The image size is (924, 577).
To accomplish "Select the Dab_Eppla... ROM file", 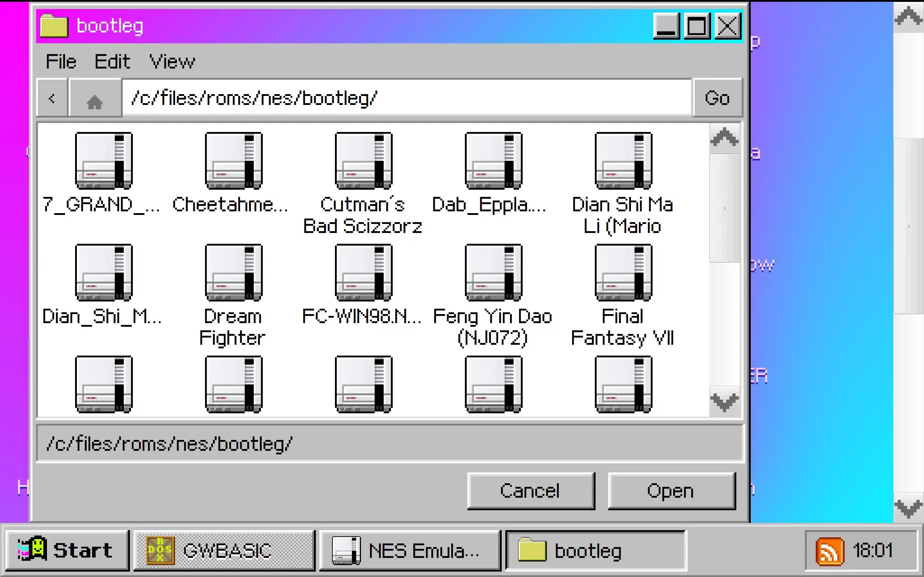I will [x=493, y=161].
